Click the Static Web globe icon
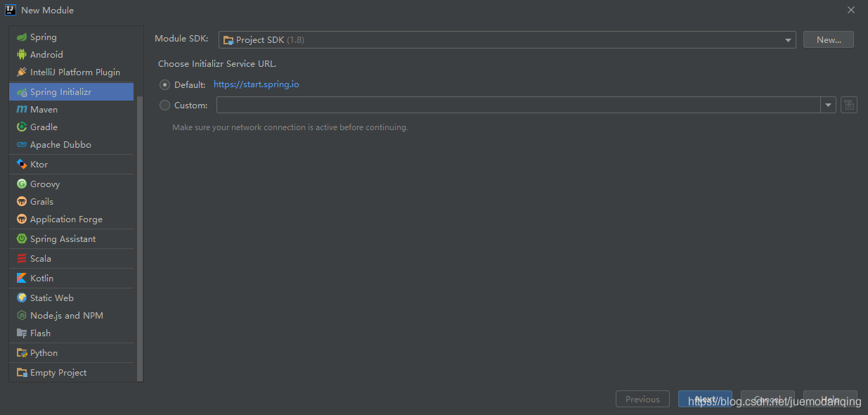This screenshot has width=868, height=415. tap(22, 298)
